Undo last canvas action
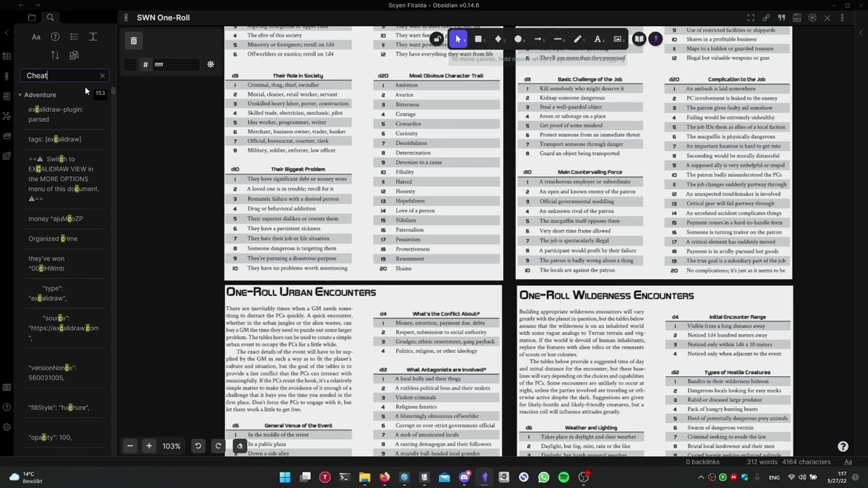The image size is (868, 488). 198,446
